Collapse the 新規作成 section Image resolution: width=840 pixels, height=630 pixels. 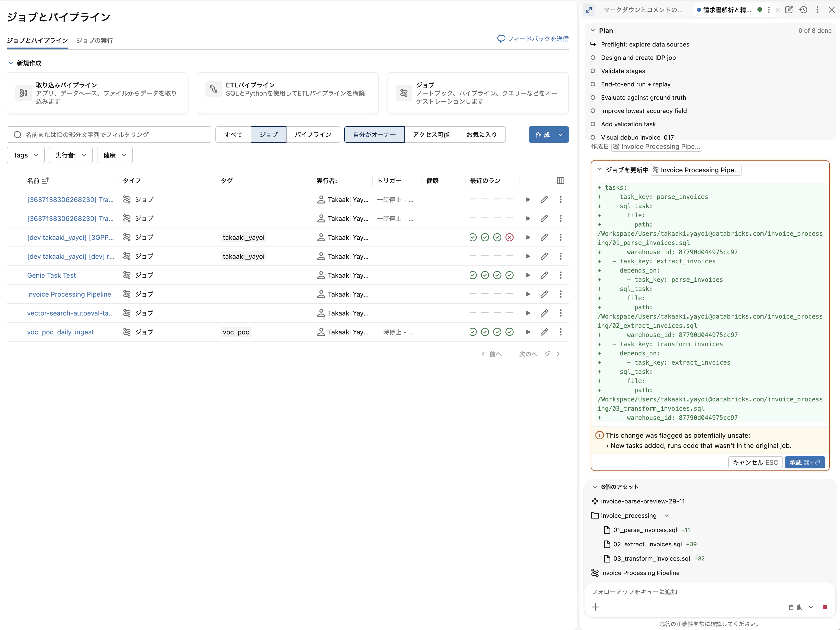(11, 63)
